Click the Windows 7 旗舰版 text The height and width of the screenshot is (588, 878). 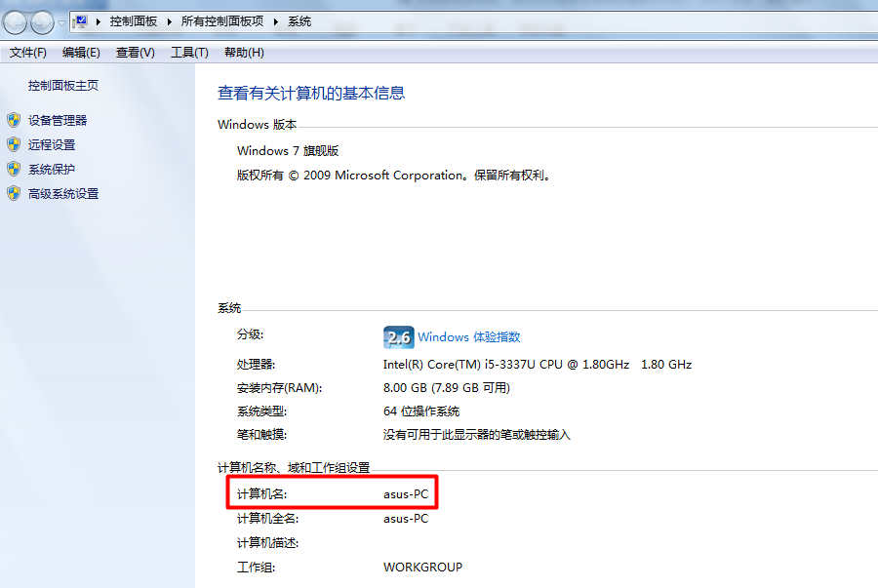click(x=288, y=151)
